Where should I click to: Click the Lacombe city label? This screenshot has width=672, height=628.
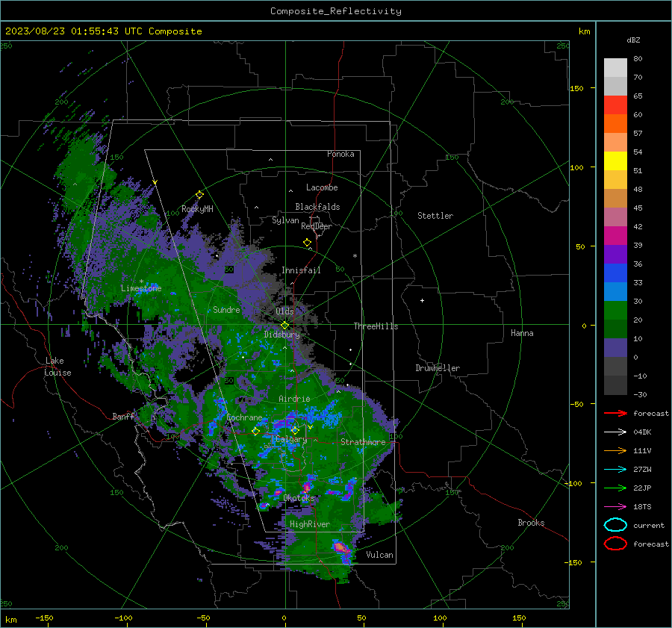coord(322,187)
